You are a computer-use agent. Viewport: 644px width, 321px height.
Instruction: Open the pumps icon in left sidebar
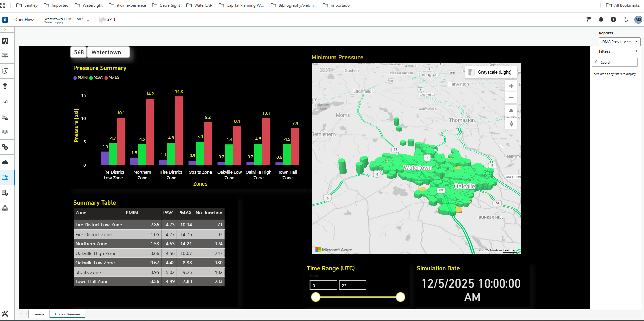5,71
